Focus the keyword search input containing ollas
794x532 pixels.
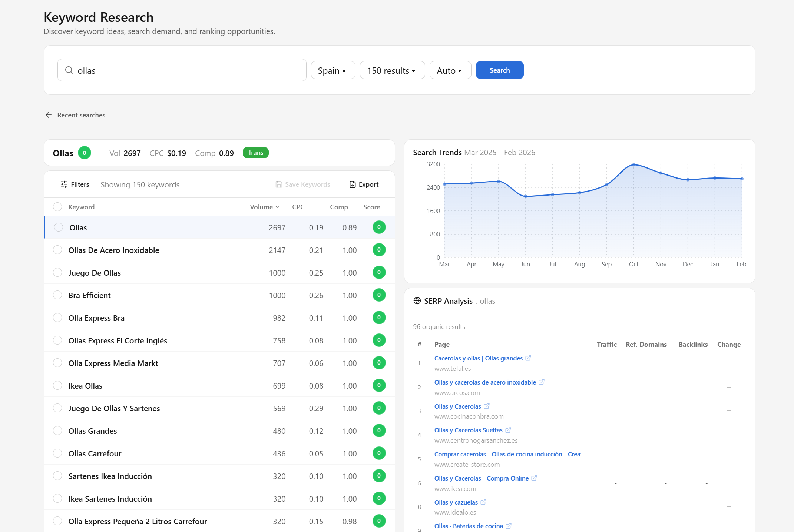(x=185, y=70)
